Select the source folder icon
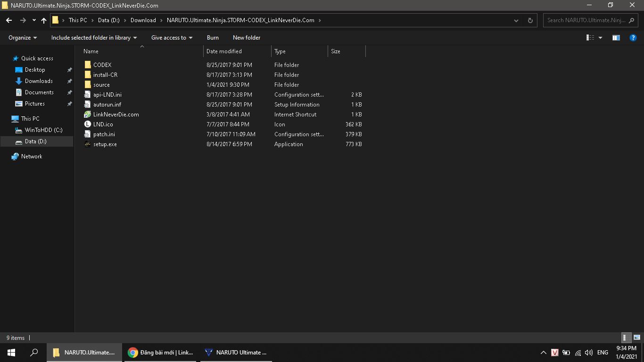Viewport: 644px width, 362px height. coord(87,85)
